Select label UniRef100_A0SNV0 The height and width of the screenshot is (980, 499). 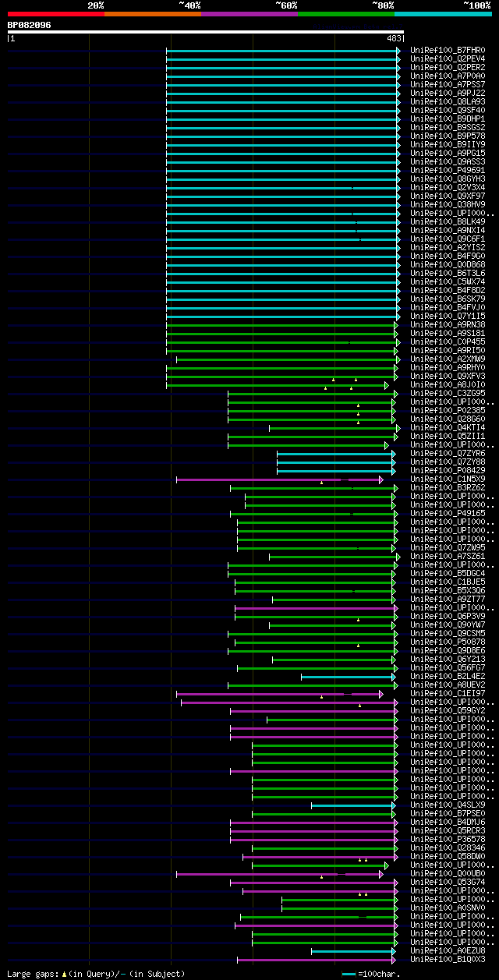pyautogui.click(x=448, y=907)
